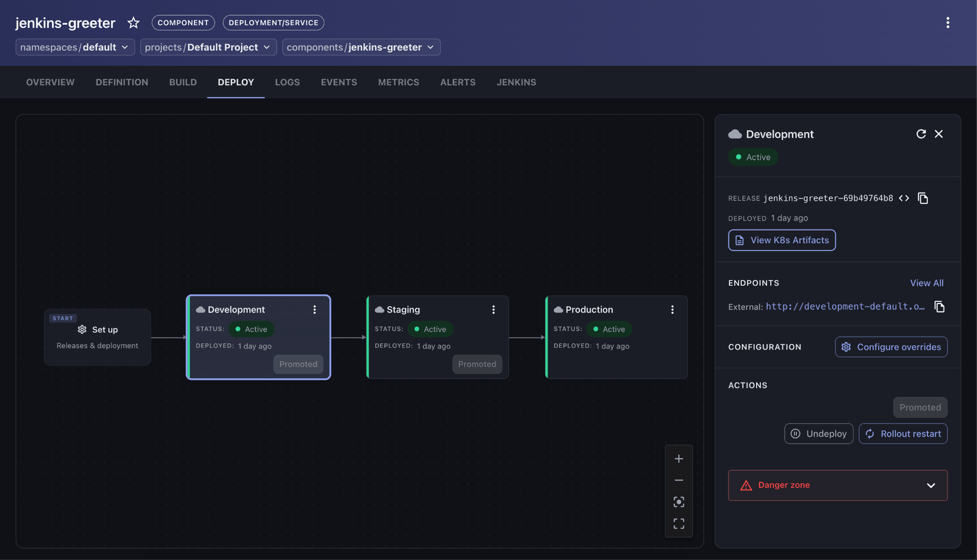Zoom in on the pipeline canvas
The height and width of the screenshot is (560, 977).
678,459
